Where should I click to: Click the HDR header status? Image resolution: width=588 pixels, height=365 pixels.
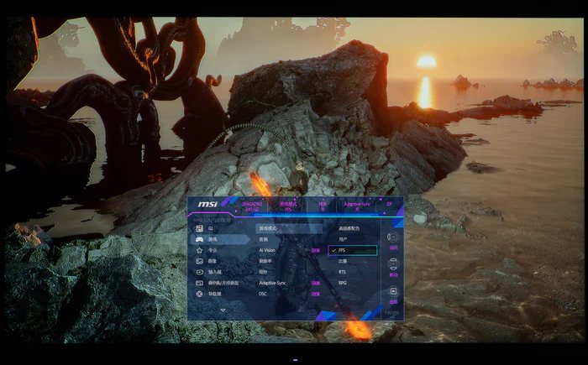click(323, 206)
